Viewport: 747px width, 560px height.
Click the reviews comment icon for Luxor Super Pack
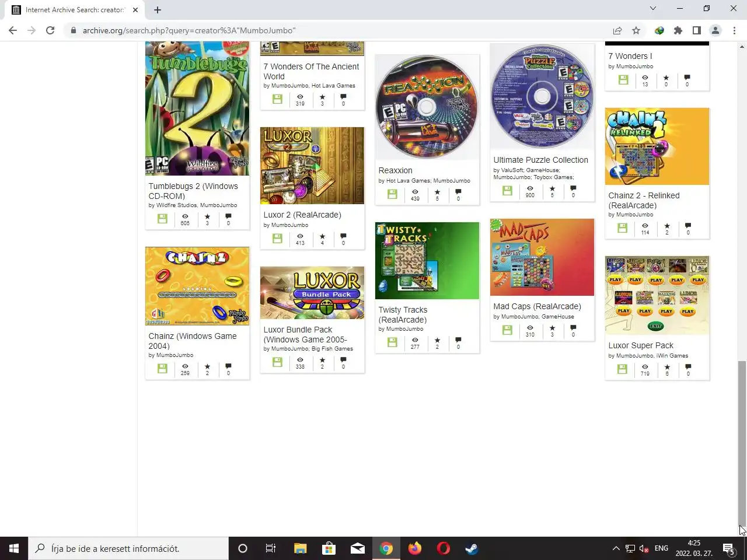click(687, 366)
